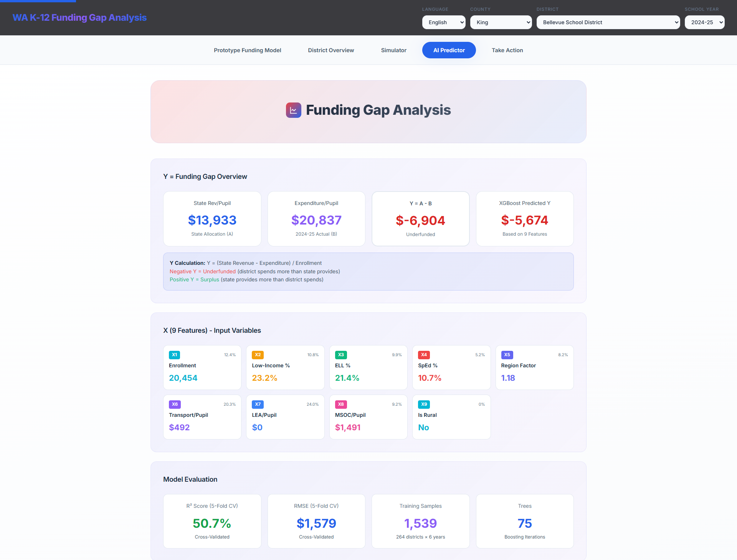Screen dimensions: 737x560
Task: Open the District dropdown showing Bellevue School District
Action: point(608,22)
